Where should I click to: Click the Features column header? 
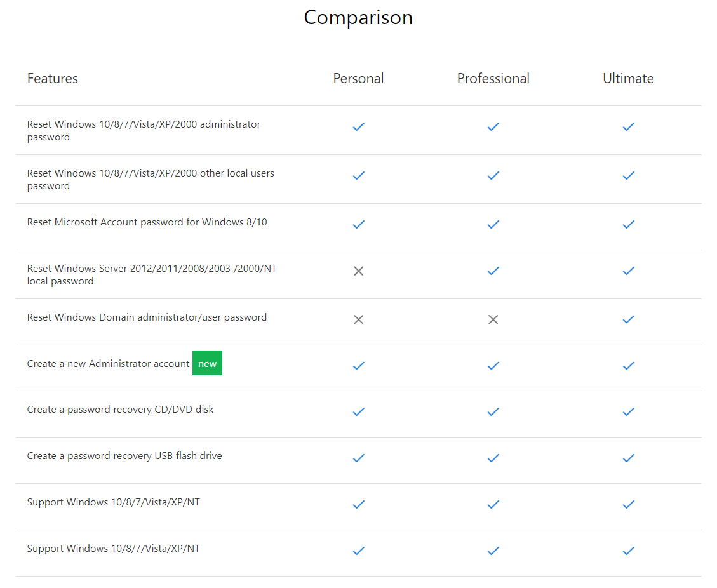[x=53, y=79]
